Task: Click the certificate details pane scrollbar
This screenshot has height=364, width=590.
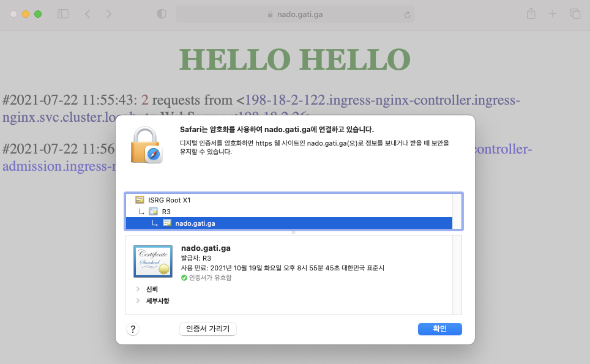Action: (457, 275)
